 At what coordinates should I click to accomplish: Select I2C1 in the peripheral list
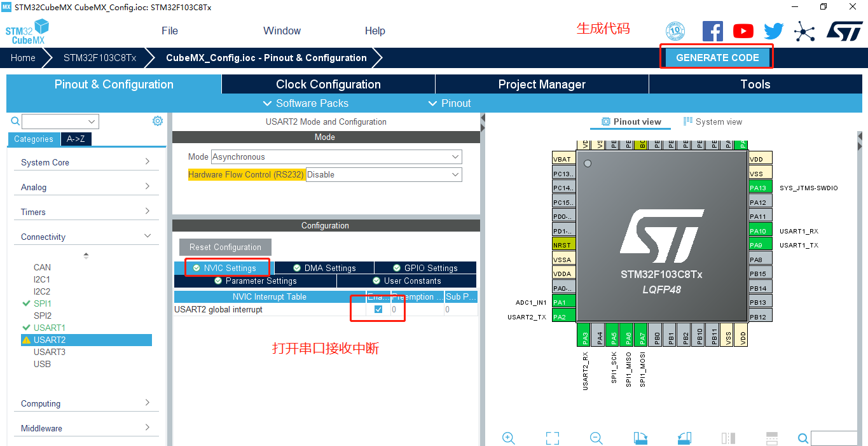point(42,279)
